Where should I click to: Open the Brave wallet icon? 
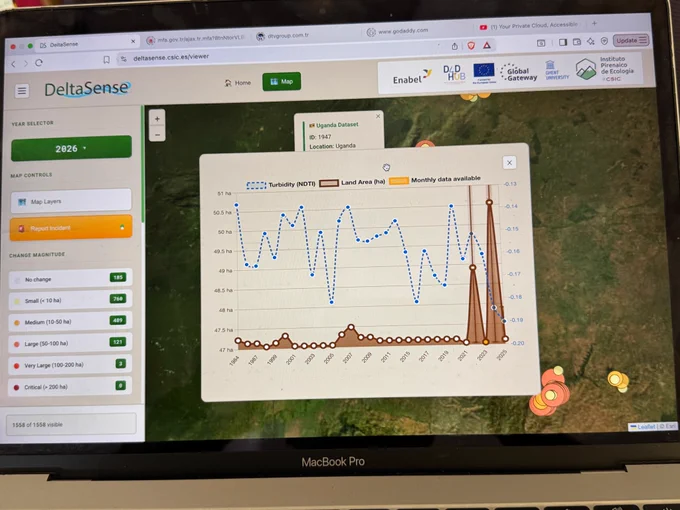pos(577,42)
